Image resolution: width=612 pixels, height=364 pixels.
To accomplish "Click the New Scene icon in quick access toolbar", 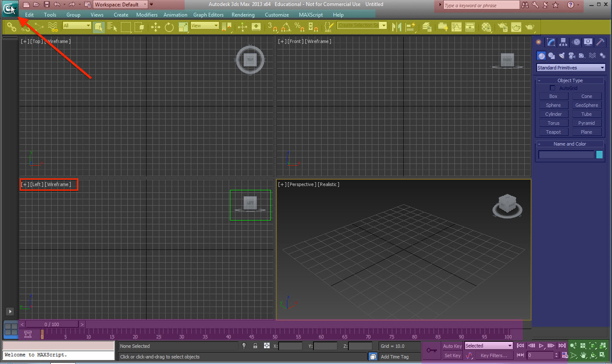I will 26,5.
